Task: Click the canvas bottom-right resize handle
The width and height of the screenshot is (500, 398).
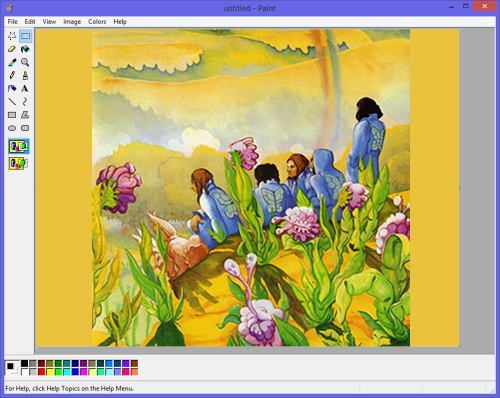Action: [x=460, y=347]
